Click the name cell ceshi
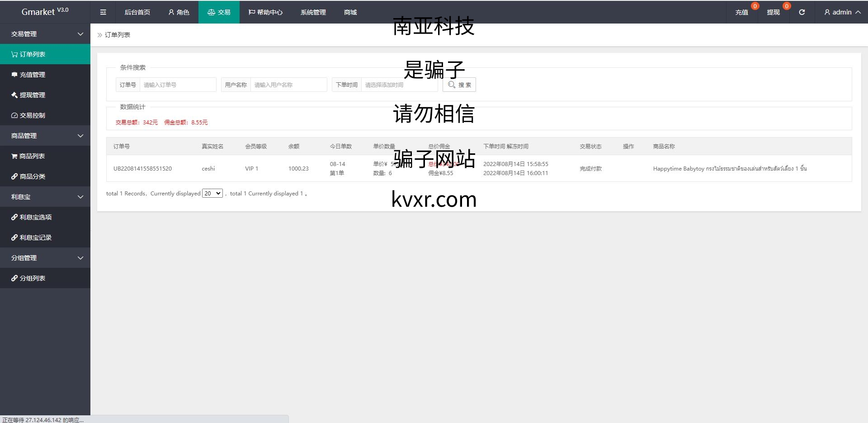 point(208,168)
